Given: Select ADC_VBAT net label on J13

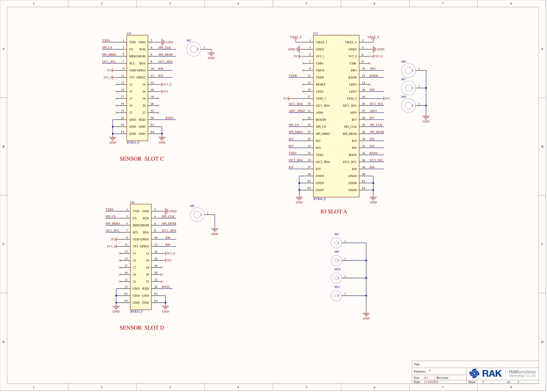Looking at the screenshot, I should (x=297, y=111).
